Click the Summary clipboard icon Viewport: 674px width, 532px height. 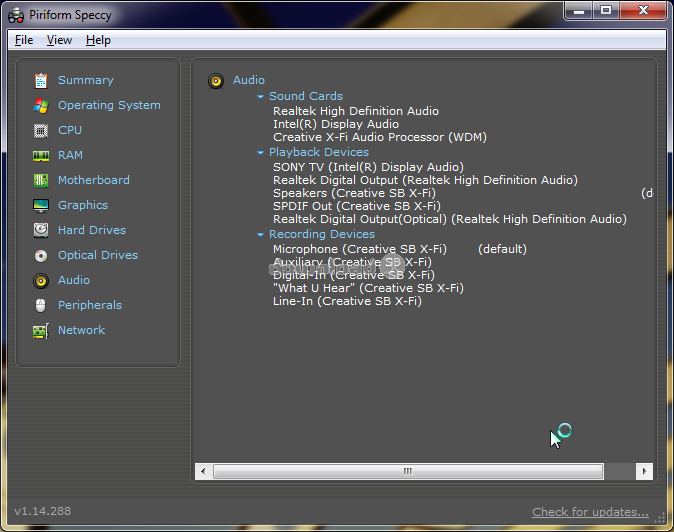41,80
